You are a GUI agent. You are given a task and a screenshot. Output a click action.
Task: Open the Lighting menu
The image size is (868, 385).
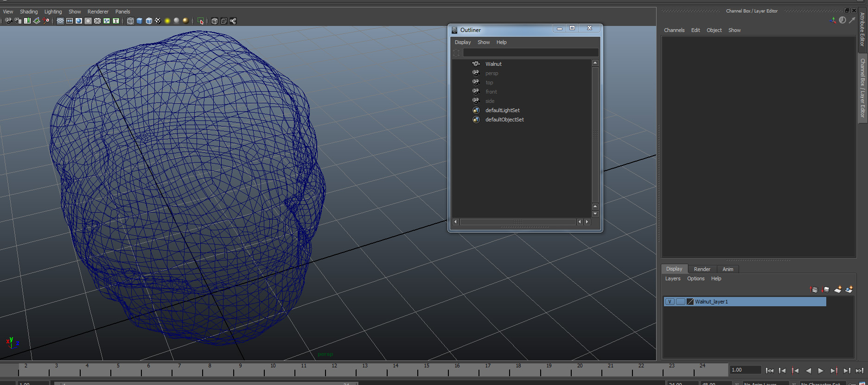click(53, 12)
